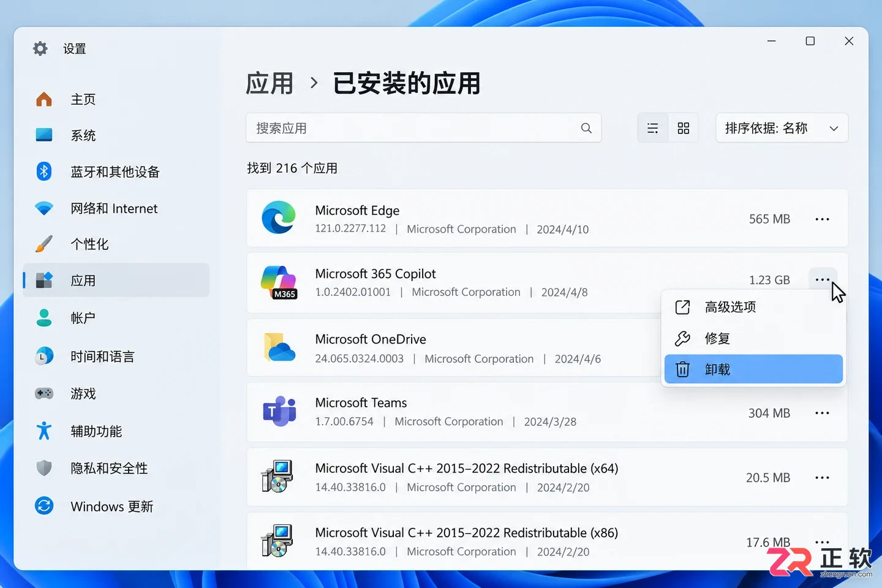Select the 隐私和安全性 shield icon
The width and height of the screenshot is (882, 588).
[44, 468]
